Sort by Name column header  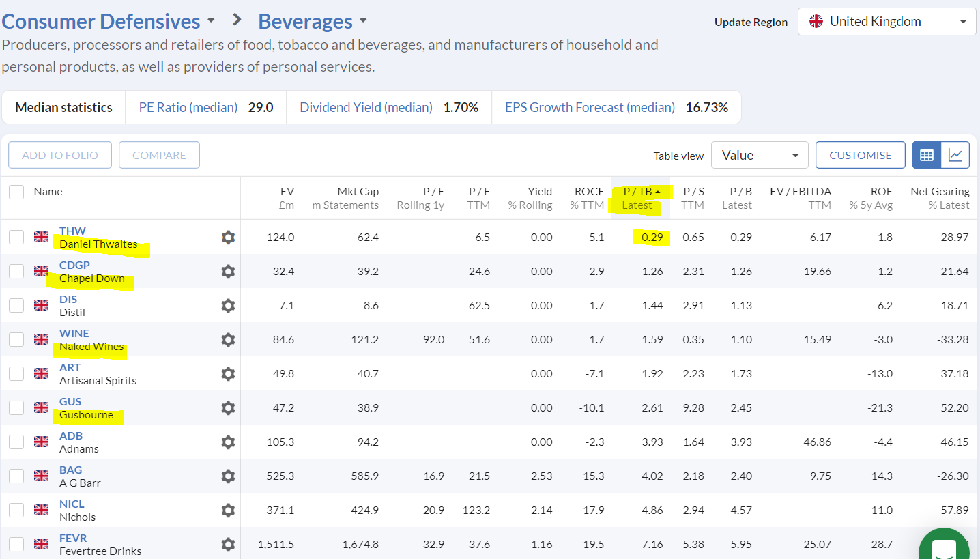point(48,192)
